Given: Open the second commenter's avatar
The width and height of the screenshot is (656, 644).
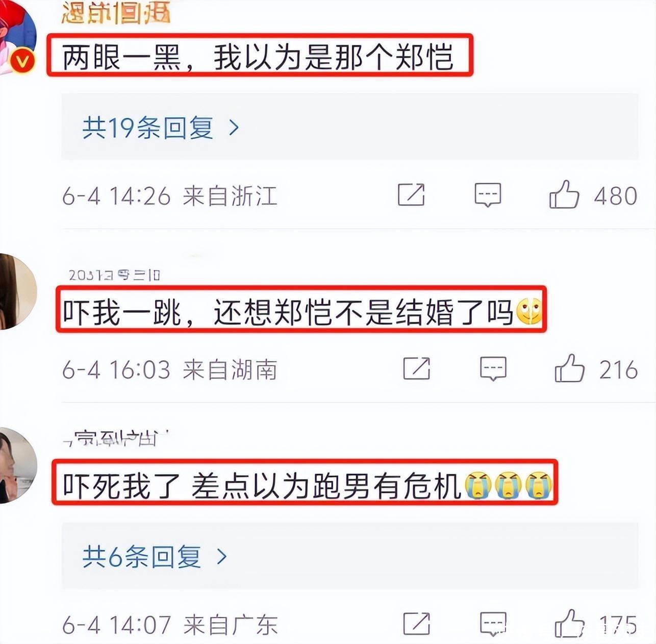Looking at the screenshot, I should [x=17, y=291].
